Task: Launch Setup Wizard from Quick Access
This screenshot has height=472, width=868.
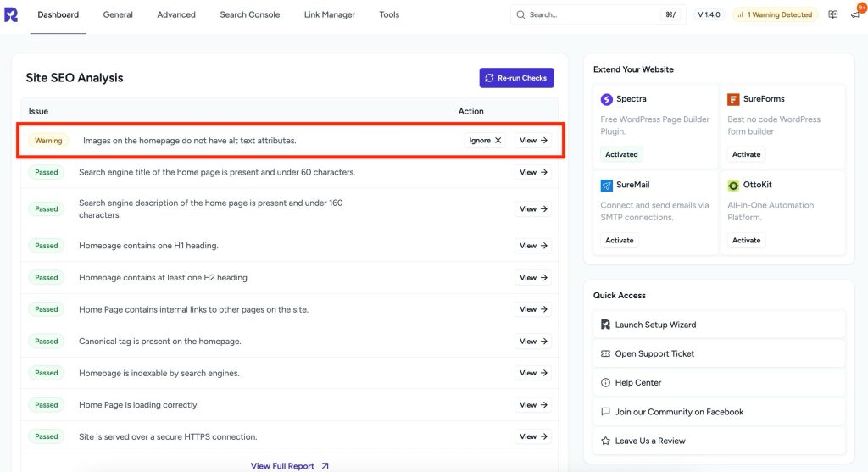Action: (x=654, y=325)
